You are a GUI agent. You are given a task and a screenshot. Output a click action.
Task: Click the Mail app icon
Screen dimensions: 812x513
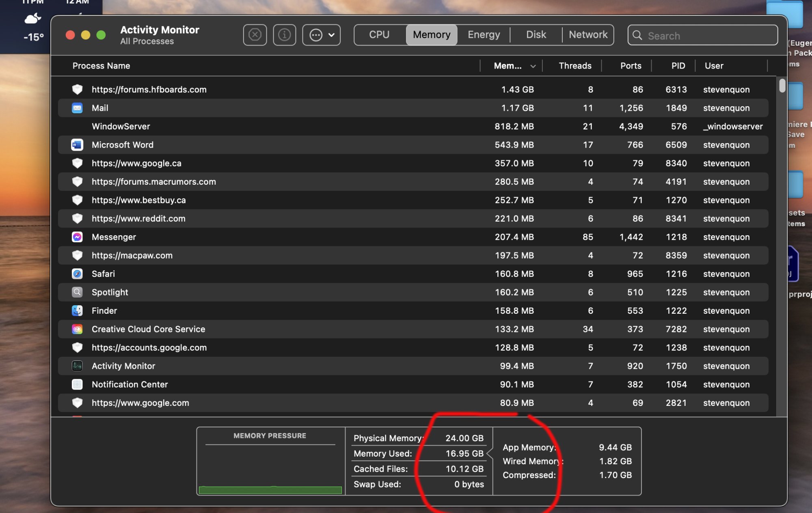tap(77, 108)
